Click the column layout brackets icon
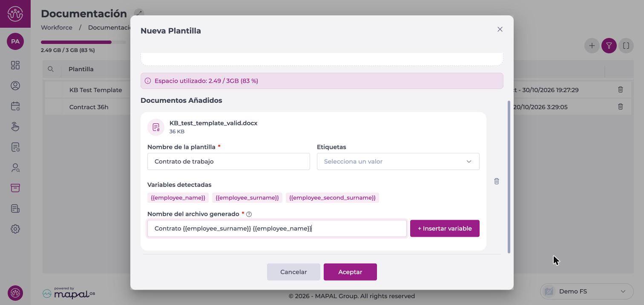The image size is (644, 305). coord(626,46)
